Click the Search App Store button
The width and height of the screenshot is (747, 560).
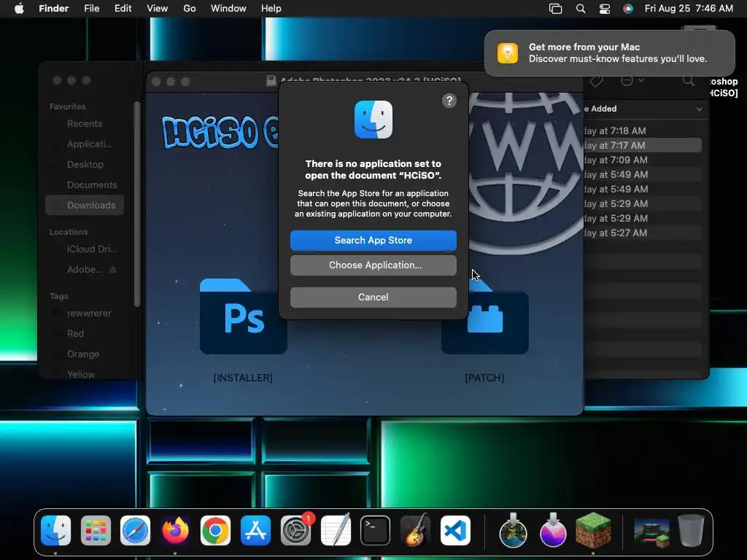(373, 240)
